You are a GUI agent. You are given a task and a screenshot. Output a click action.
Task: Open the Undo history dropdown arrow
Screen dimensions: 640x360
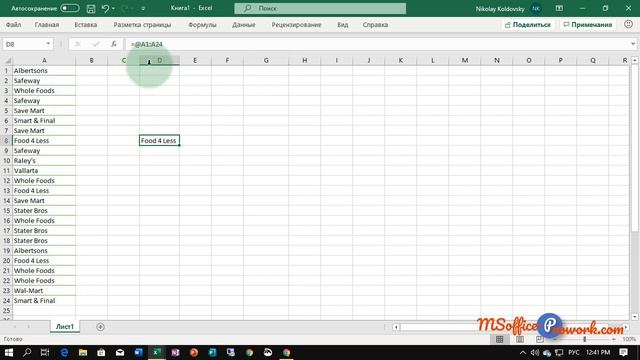tap(113, 9)
